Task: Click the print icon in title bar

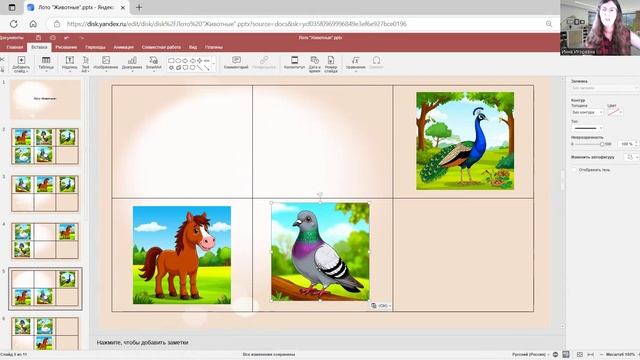Action: [x=53, y=38]
